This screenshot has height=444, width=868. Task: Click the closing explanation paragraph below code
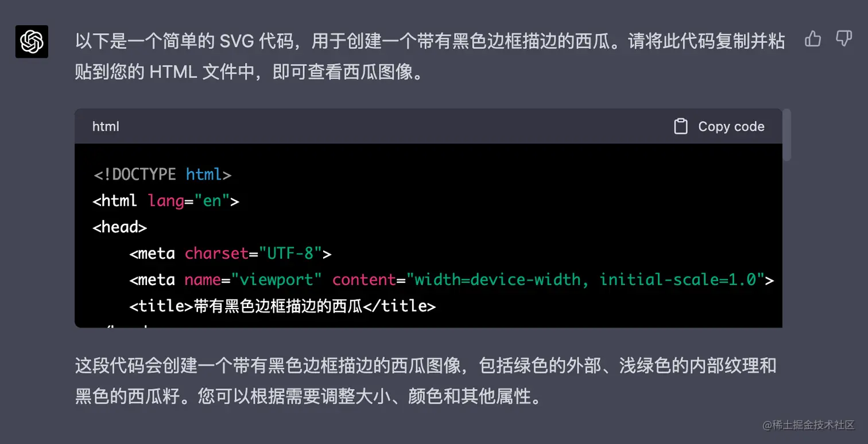pyautogui.click(x=425, y=381)
